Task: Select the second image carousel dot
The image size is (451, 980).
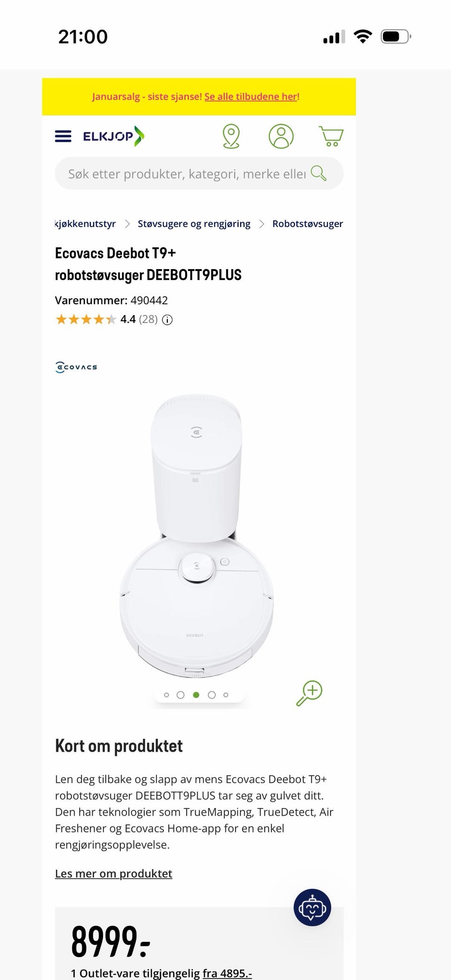Action: 180,695
